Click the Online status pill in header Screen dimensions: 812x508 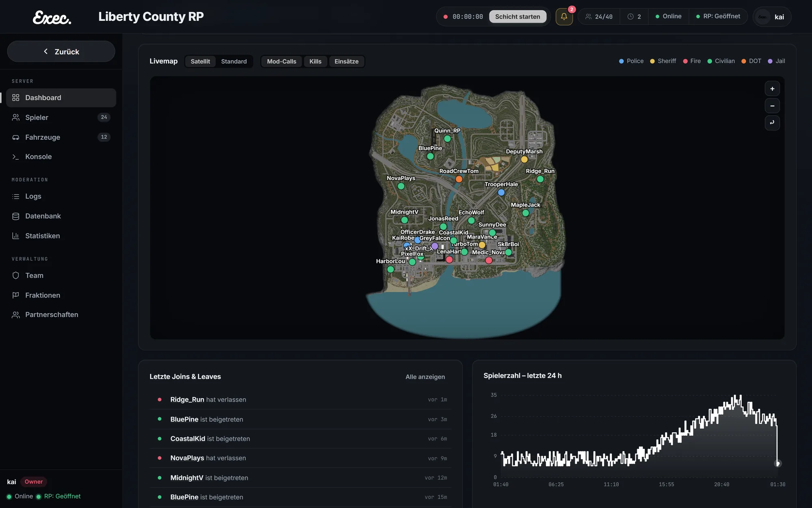(669, 16)
